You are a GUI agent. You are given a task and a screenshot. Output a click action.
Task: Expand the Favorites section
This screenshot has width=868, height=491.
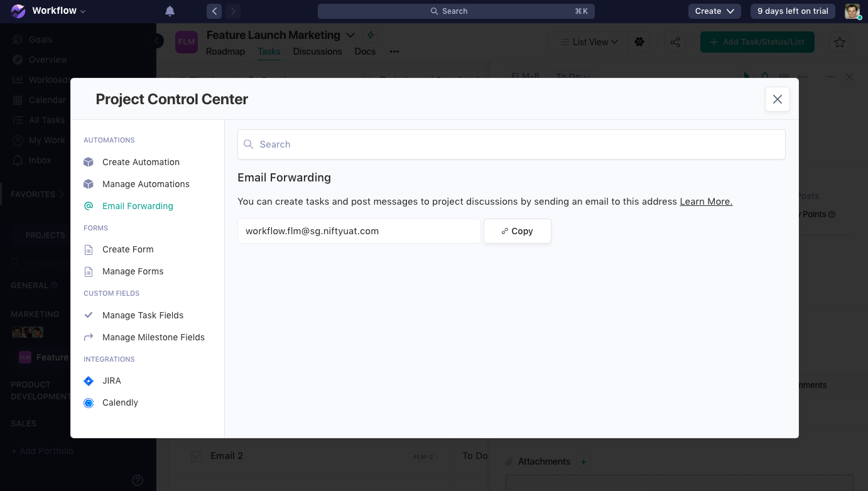click(x=38, y=195)
